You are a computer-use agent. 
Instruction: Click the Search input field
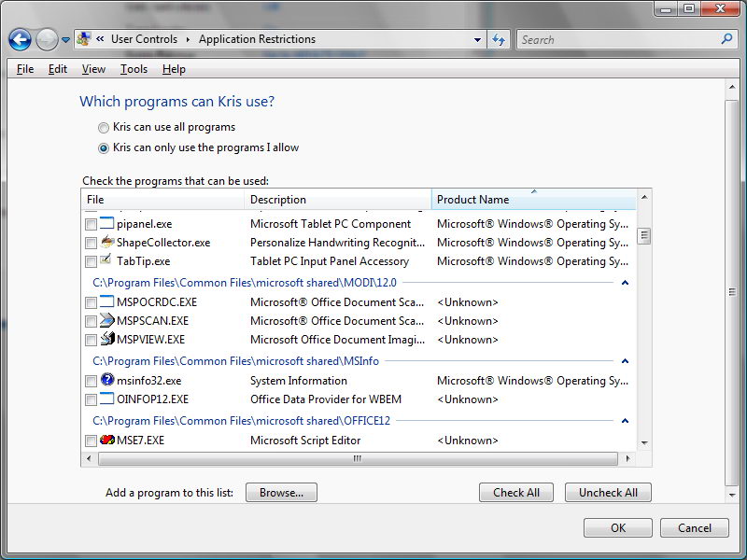(619, 39)
